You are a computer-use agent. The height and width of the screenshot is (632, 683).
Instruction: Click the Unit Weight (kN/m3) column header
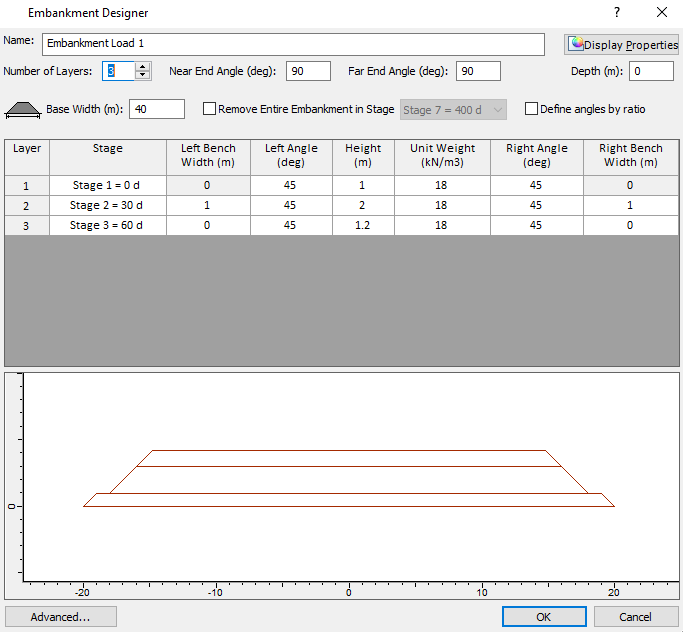442,157
